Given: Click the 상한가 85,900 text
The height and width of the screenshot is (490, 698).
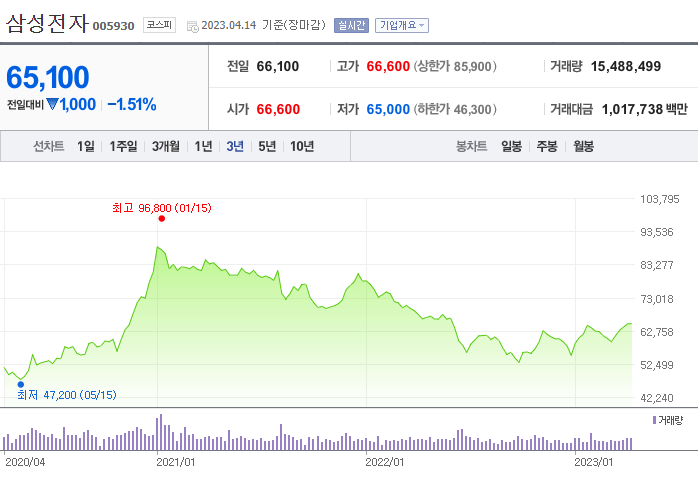Looking at the screenshot, I should point(455,66).
